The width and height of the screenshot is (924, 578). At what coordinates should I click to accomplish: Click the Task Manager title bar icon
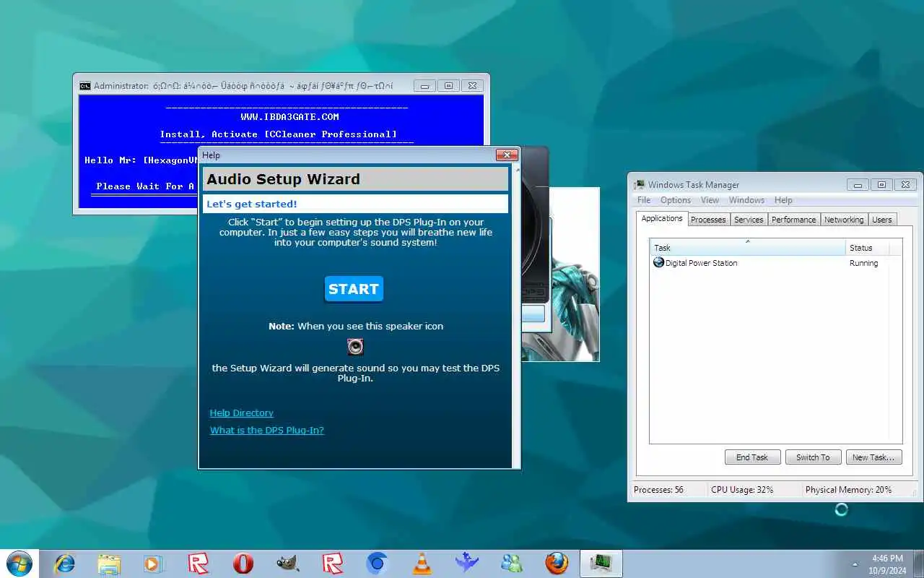pyautogui.click(x=640, y=184)
